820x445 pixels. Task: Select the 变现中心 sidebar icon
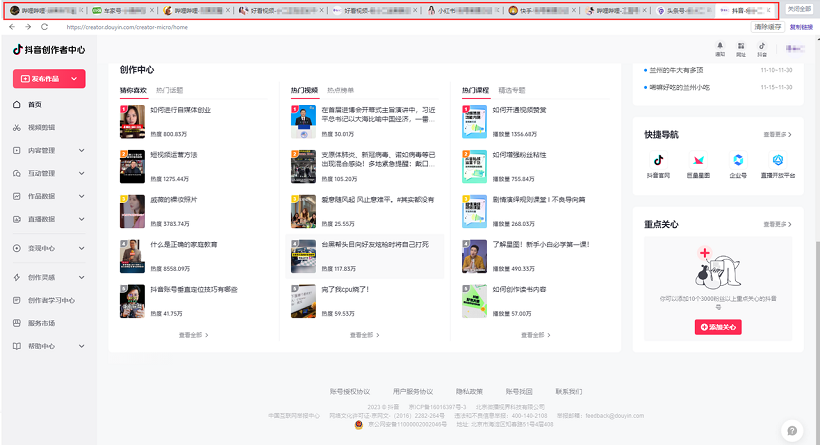pos(17,248)
